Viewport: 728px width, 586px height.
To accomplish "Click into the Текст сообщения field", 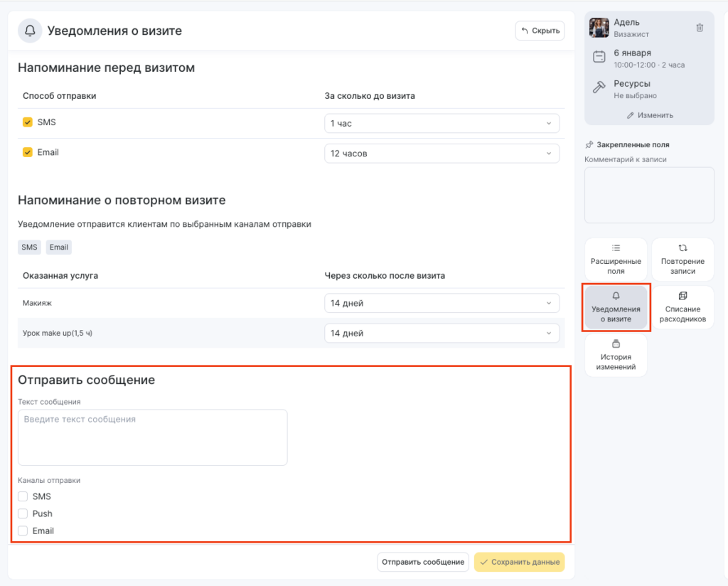I will coord(152,437).
